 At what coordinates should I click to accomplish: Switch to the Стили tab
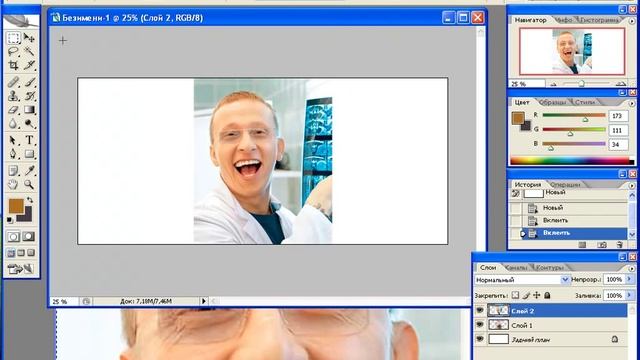[585, 102]
